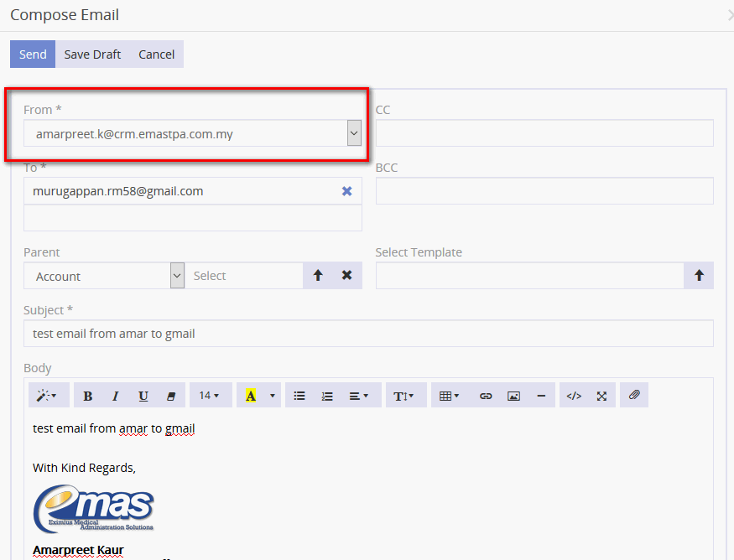
Task: Click the underline formatting button
Action: click(143, 396)
